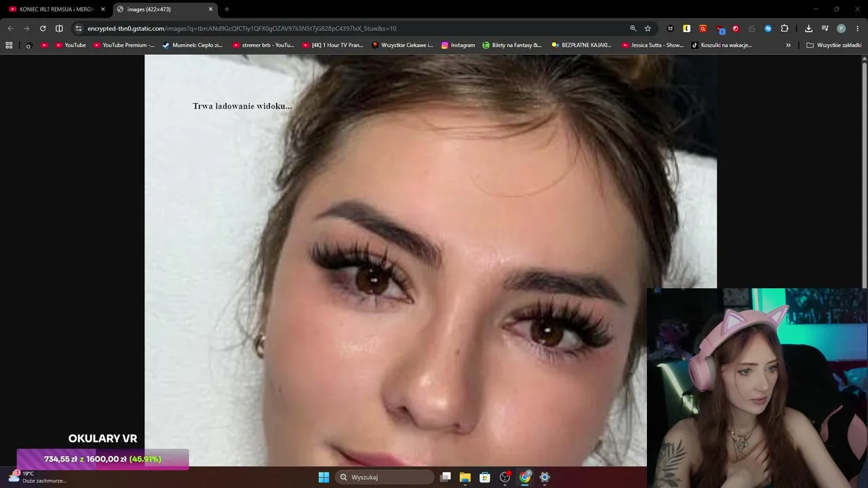Focus the address bar URL

pos(241,28)
